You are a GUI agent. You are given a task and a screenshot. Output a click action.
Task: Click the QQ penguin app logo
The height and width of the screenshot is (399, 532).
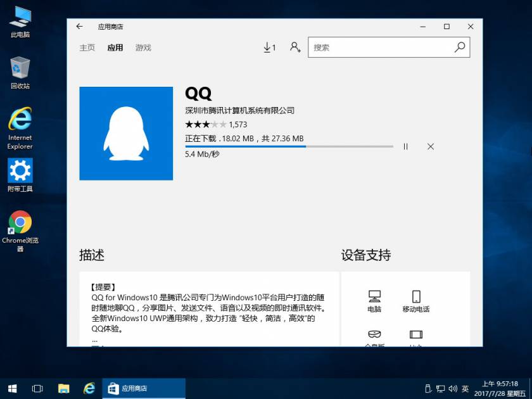tap(126, 134)
